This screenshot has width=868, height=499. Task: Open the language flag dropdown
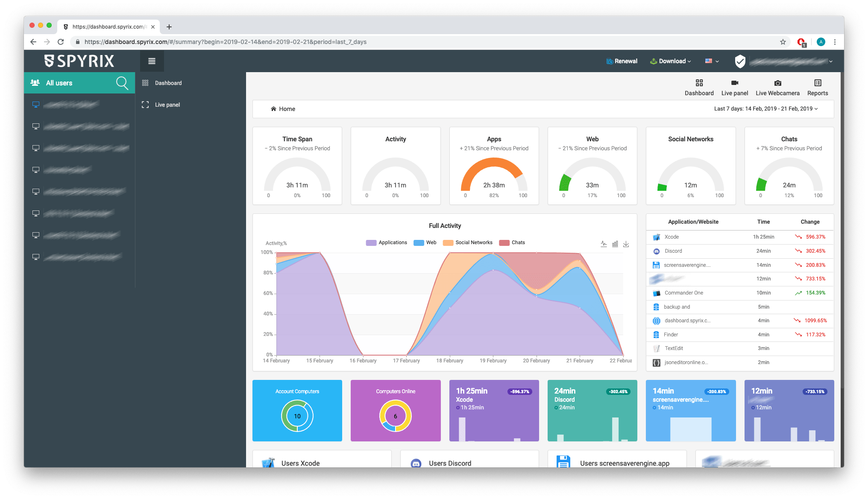coord(712,61)
